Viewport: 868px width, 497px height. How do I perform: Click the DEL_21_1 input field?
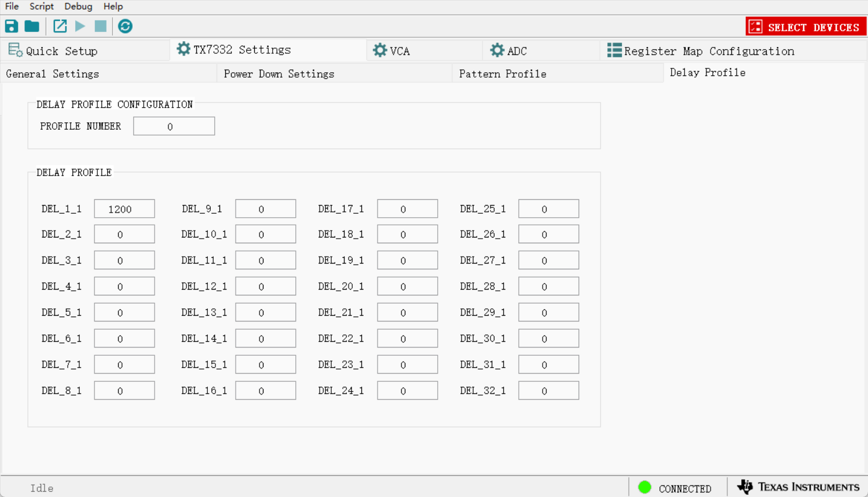click(408, 312)
